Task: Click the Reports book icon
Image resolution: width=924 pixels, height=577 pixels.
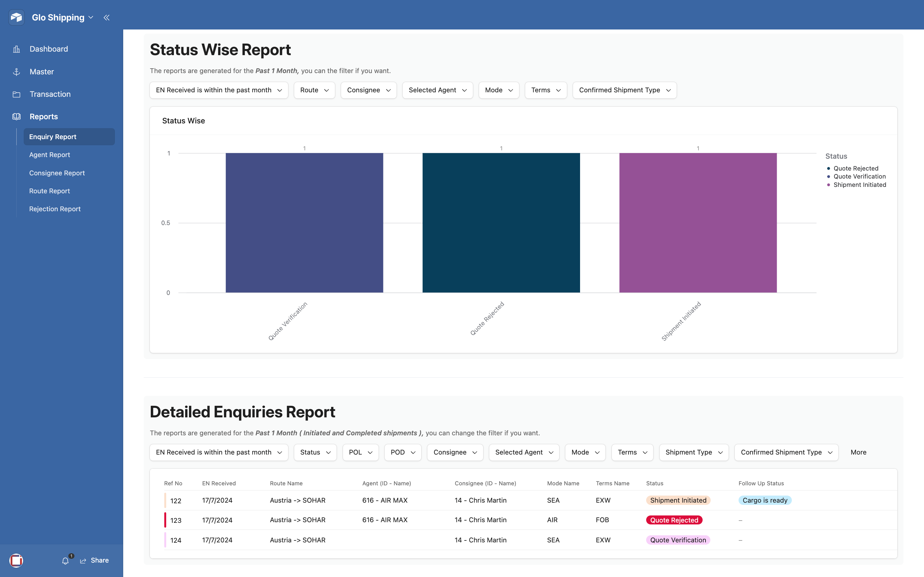Action: tap(16, 117)
